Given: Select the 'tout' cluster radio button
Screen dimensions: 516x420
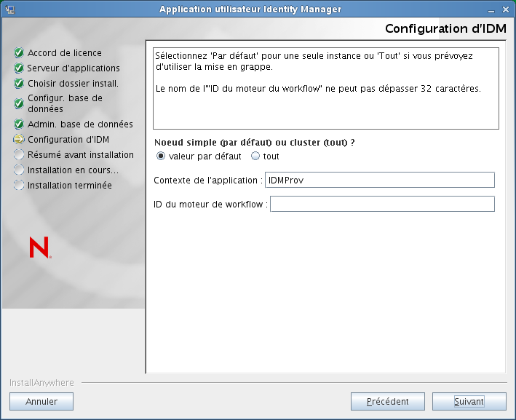Looking at the screenshot, I should coord(255,156).
